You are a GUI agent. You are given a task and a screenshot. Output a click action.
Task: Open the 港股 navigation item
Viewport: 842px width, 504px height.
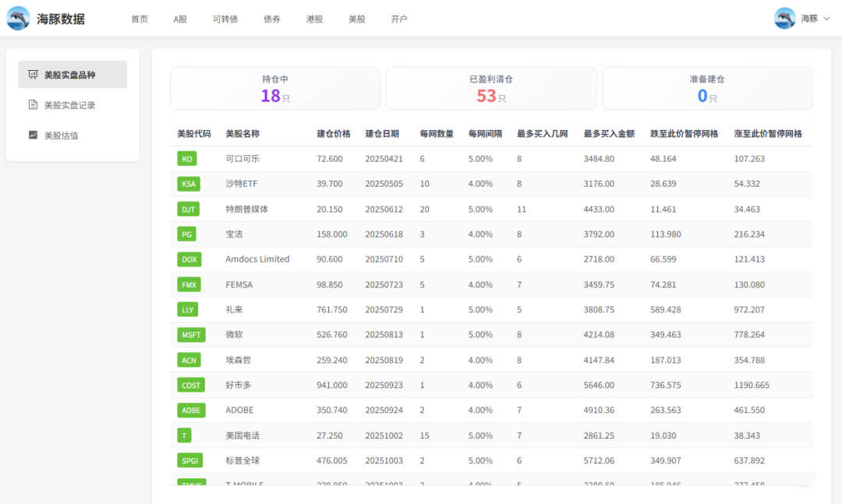(314, 19)
